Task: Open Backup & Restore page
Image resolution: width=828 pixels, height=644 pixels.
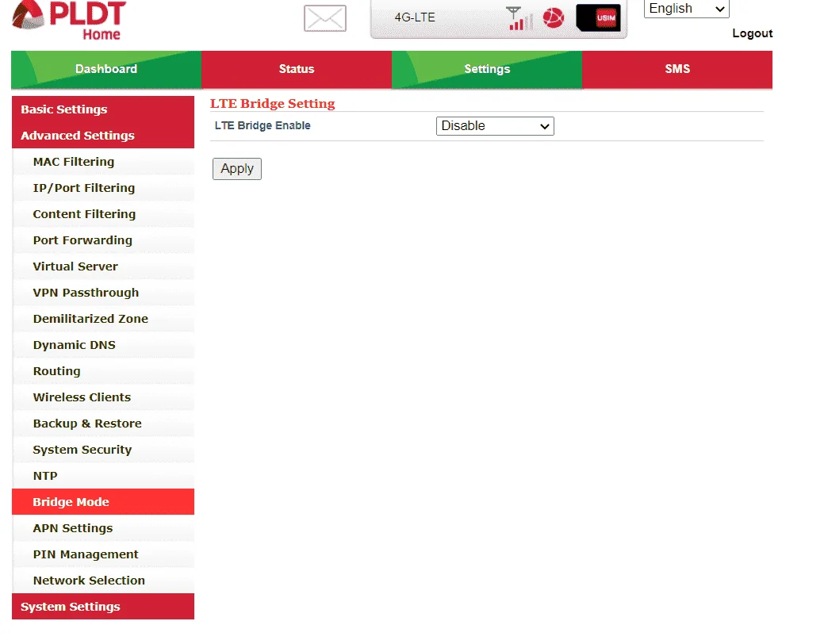Action: [x=103, y=424]
